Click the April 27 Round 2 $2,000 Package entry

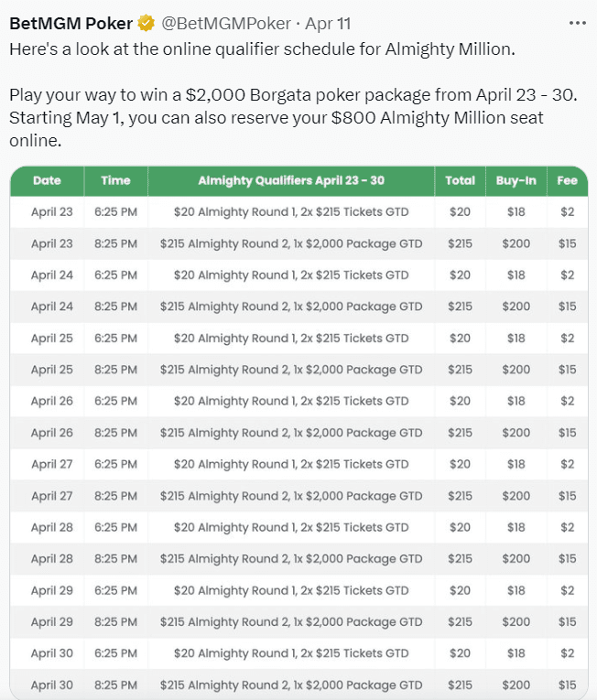(291, 496)
